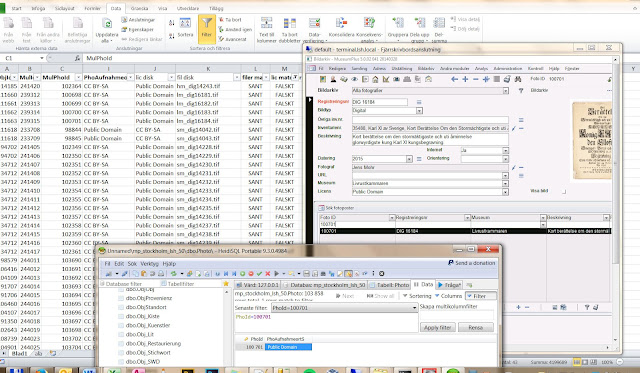Switch to Granska ribbon tab

tap(140, 8)
